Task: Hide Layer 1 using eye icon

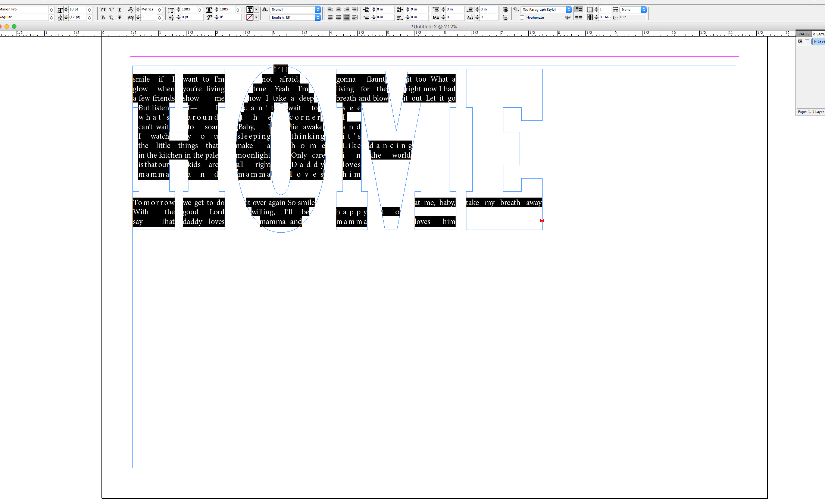Action: tap(800, 41)
